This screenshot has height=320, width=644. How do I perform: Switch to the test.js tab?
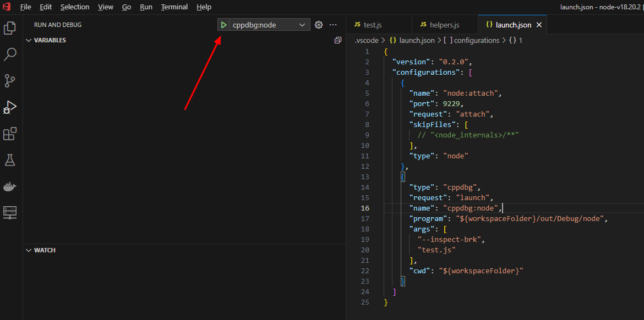pyautogui.click(x=373, y=25)
